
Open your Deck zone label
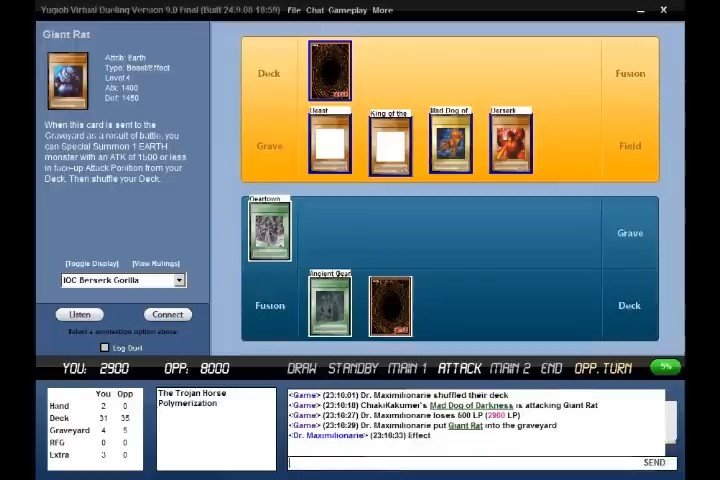(x=629, y=305)
